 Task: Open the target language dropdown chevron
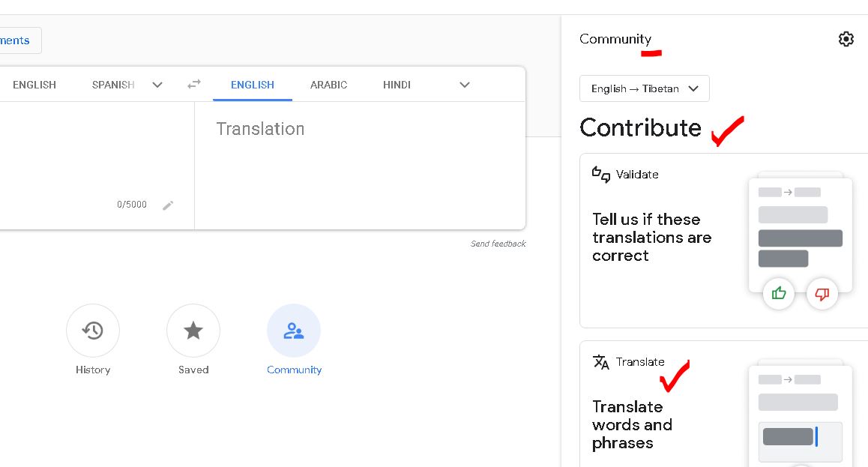point(465,85)
